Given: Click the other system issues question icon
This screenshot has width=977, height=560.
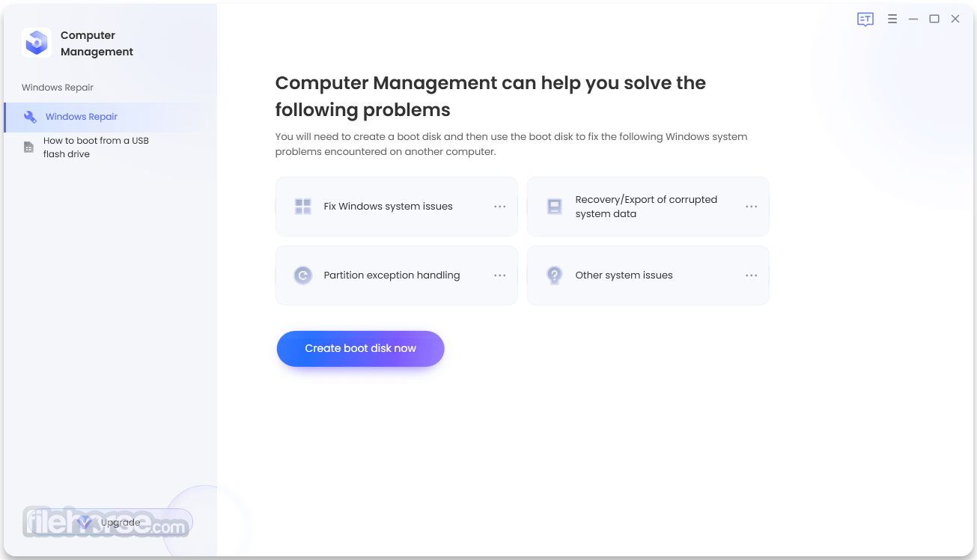Looking at the screenshot, I should click(x=554, y=276).
